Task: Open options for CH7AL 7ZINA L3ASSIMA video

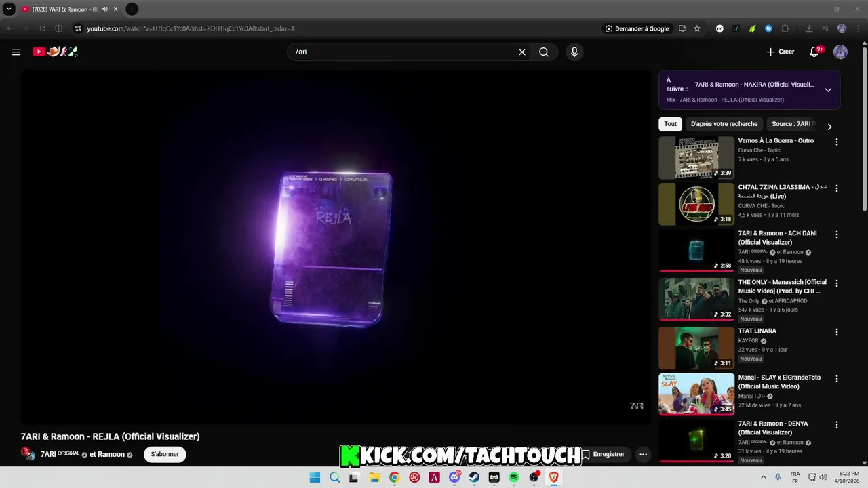Action: (836, 188)
